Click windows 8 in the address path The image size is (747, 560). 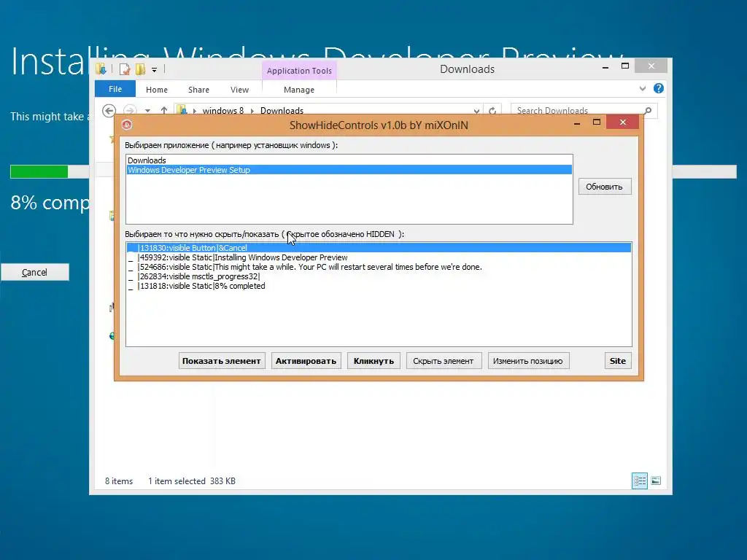(x=223, y=111)
